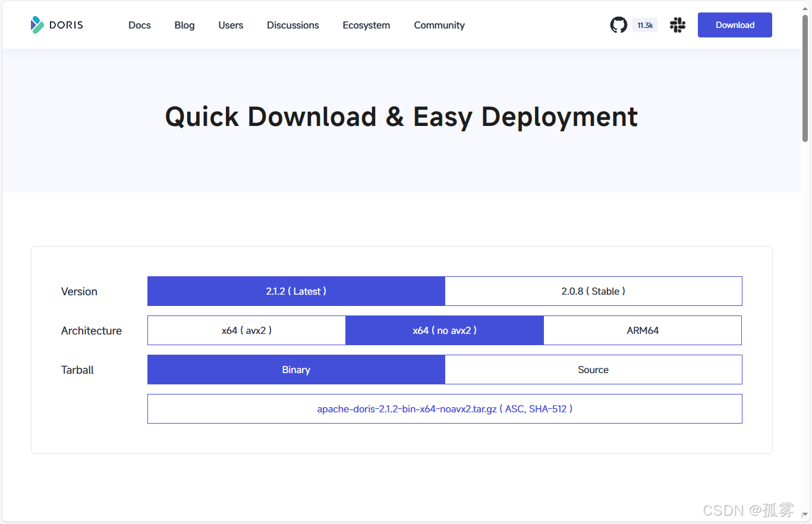812x524 pixels.
Task: Open the ASC signature link
Action: coord(514,409)
